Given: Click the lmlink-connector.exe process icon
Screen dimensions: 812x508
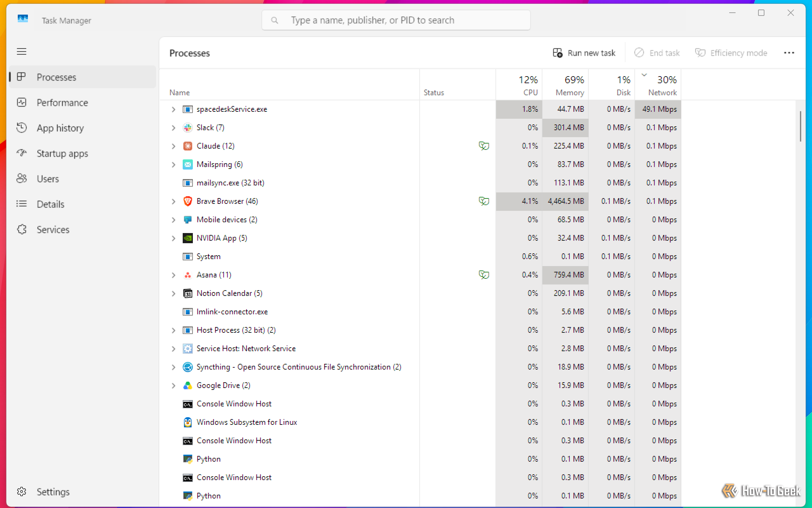Looking at the screenshot, I should pos(187,312).
